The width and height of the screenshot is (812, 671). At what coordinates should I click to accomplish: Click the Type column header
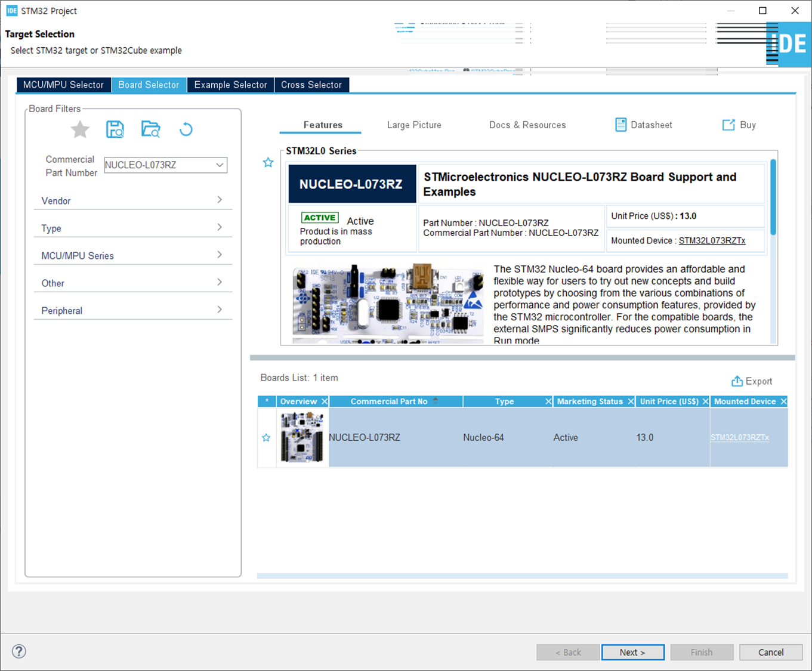tap(504, 401)
